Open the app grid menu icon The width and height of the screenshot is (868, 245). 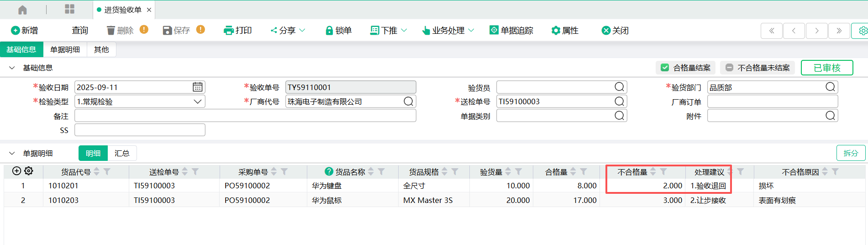coord(69,9)
